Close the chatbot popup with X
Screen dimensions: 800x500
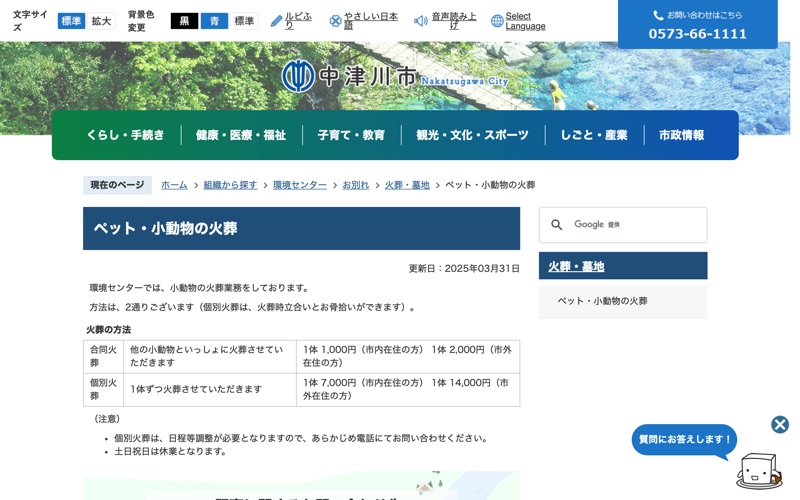point(780,424)
